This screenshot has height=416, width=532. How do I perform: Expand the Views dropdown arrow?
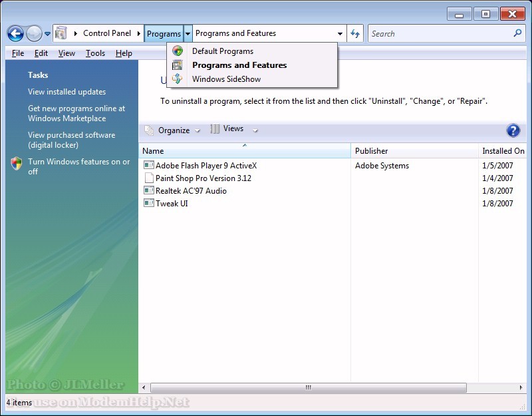[x=255, y=130]
